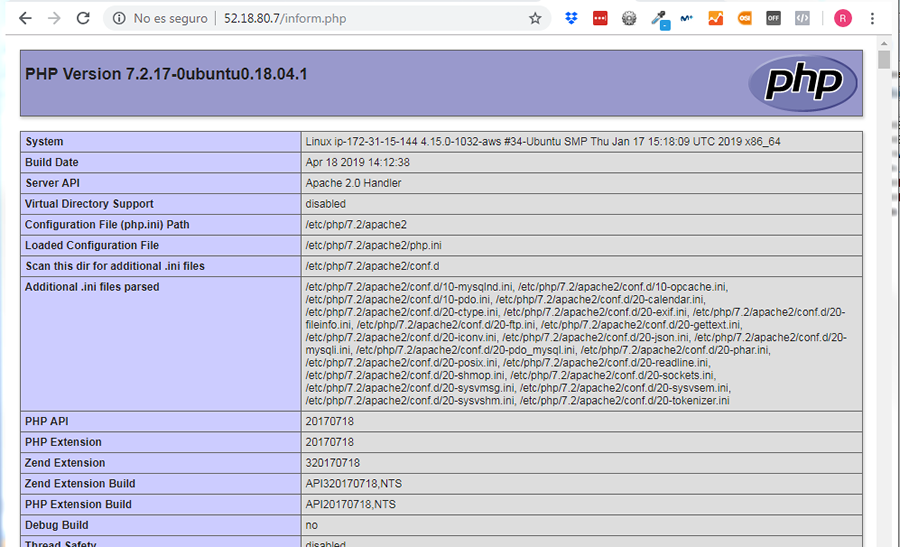Viewport: 900px width, 547px height.
Task: Click the Linux ip-172-31-15-144 system value
Action: [543, 142]
